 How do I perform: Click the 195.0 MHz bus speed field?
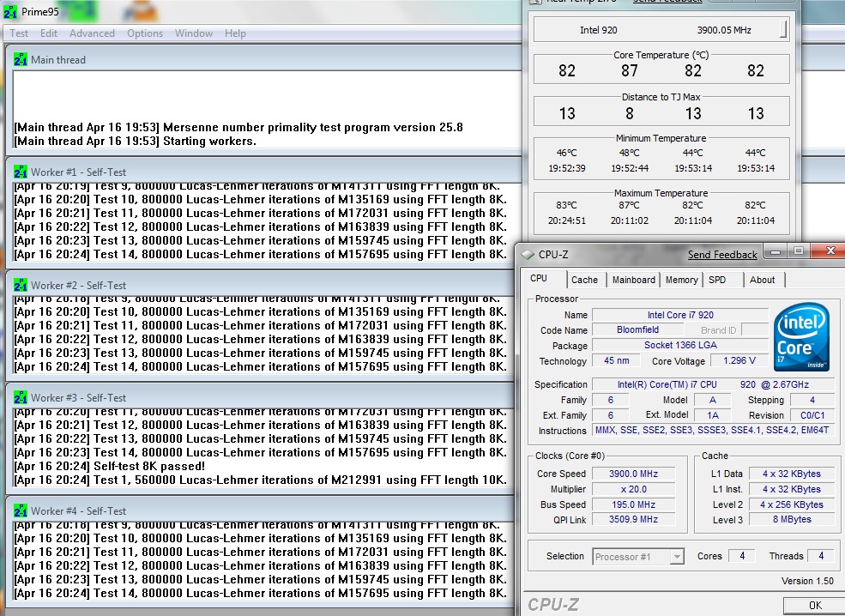click(x=633, y=504)
